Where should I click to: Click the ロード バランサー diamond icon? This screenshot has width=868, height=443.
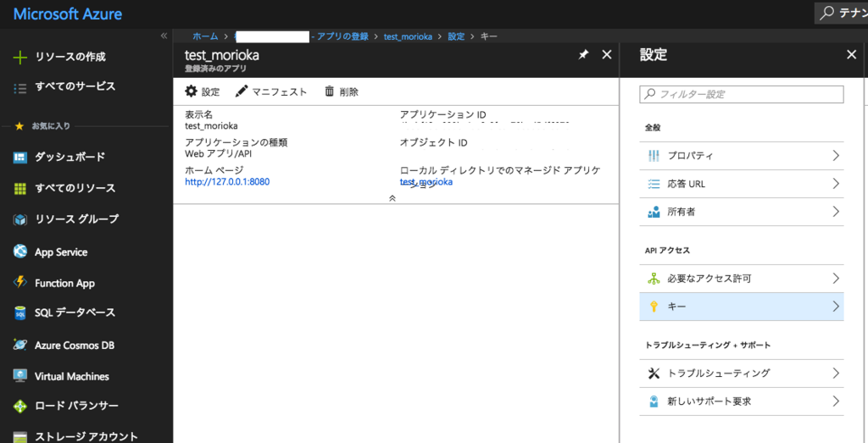[20, 407]
